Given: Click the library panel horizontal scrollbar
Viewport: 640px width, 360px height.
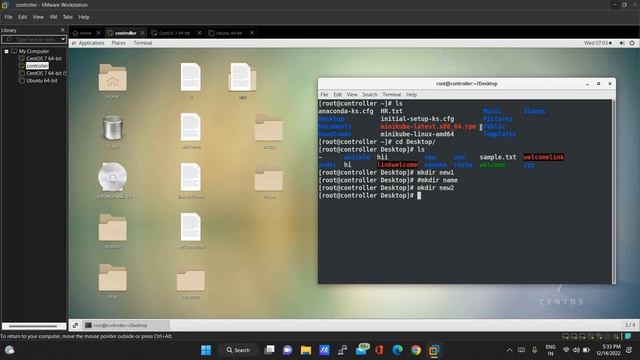Looking at the screenshot, I should point(34,326).
